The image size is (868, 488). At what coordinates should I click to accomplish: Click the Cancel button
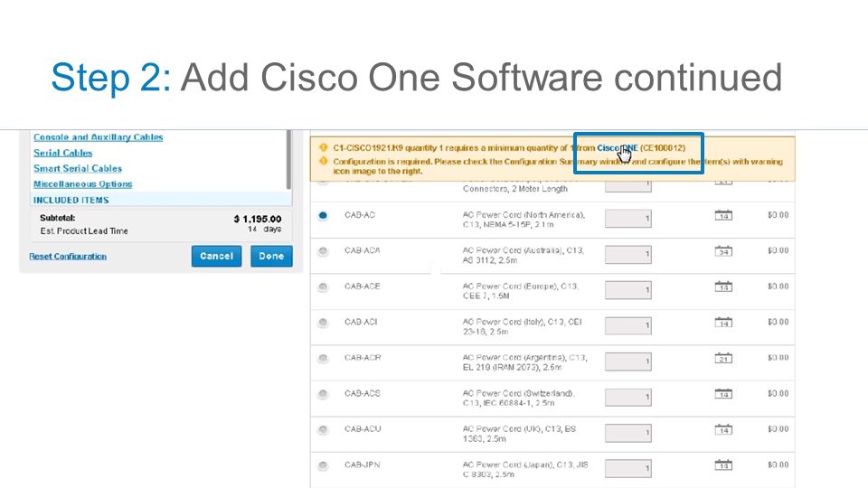(216, 256)
